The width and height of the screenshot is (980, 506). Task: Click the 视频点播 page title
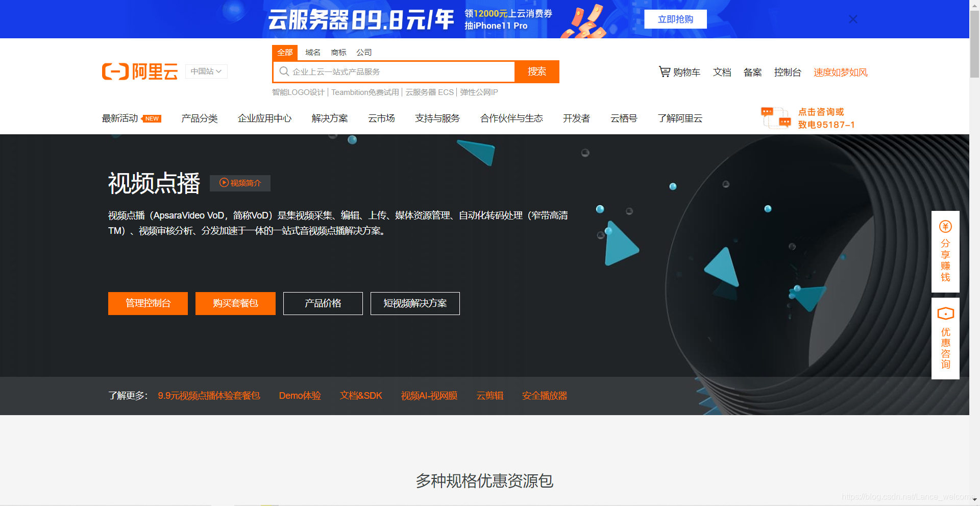pos(154,183)
